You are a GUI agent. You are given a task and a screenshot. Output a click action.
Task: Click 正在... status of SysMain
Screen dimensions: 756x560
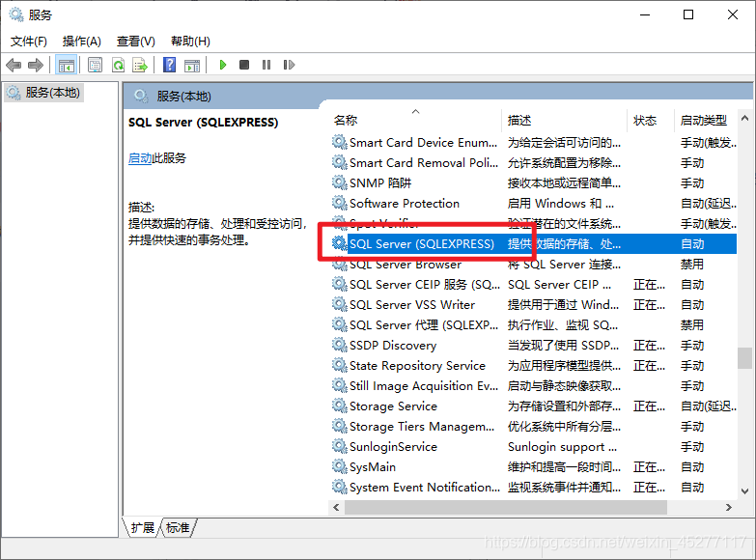[x=649, y=467]
